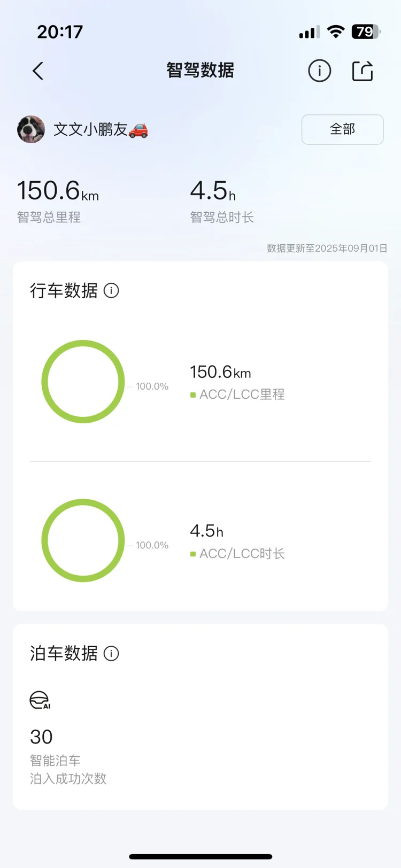Image resolution: width=401 pixels, height=868 pixels.
Task: Tap the AI smart parking icon
Action: click(40, 700)
